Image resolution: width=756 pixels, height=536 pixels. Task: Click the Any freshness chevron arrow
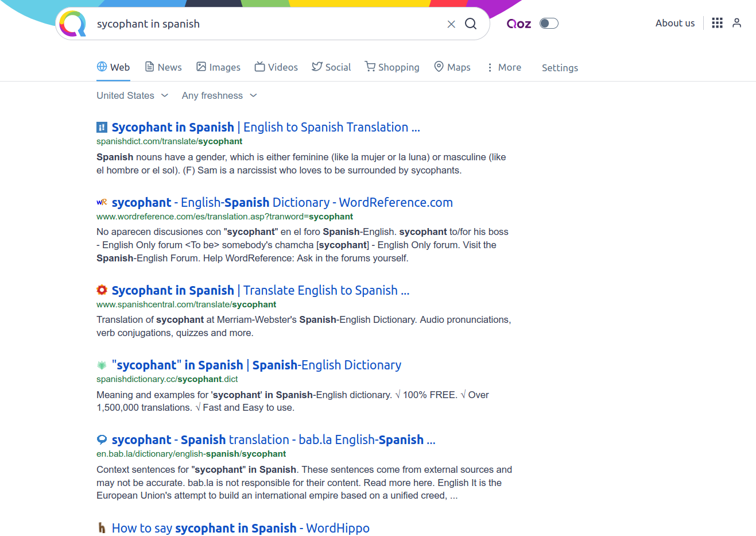pyautogui.click(x=253, y=95)
